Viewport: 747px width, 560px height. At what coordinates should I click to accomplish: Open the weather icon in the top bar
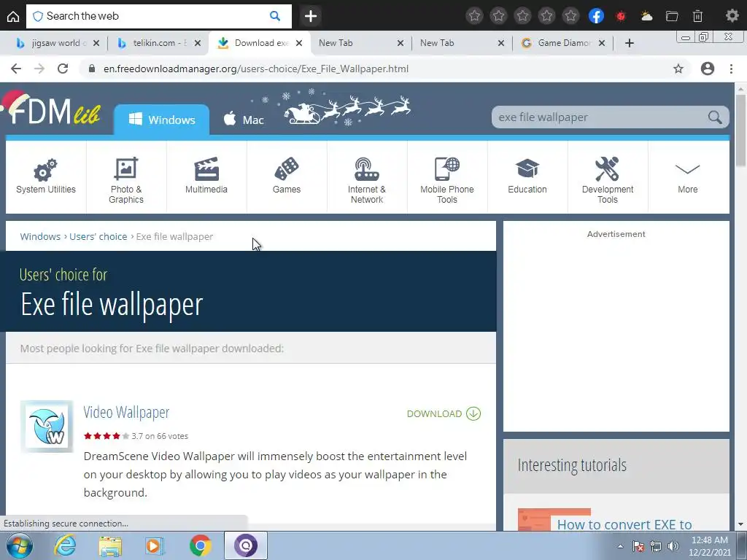pos(646,16)
